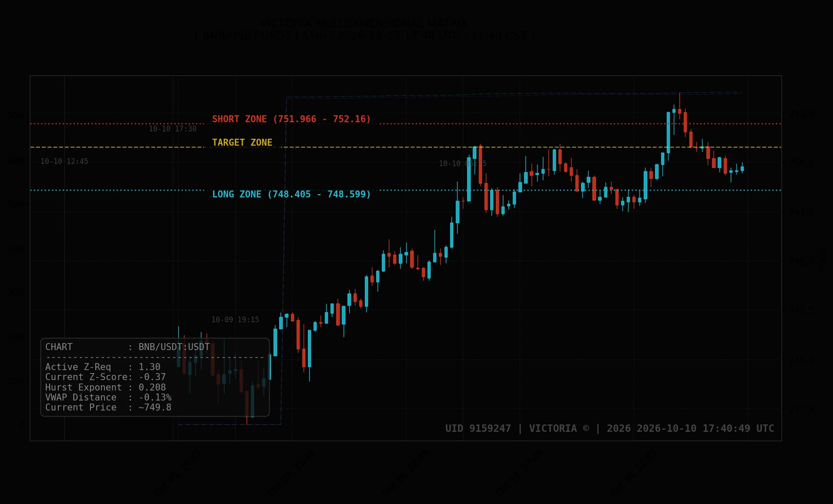Click the VICTORIA MULTIDIMENSIONAL MATRIX chart title
This screenshot has width=833, height=504.
365,23
